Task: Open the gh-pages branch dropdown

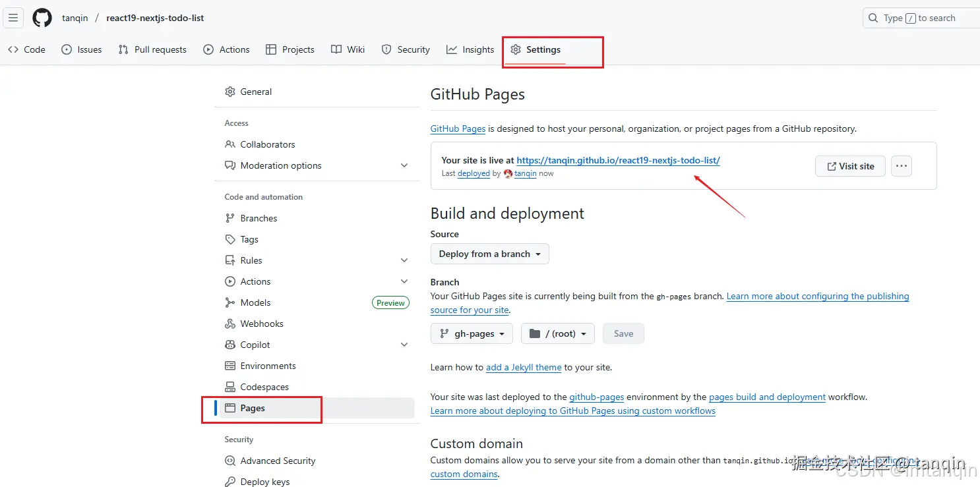Action: 472,333
